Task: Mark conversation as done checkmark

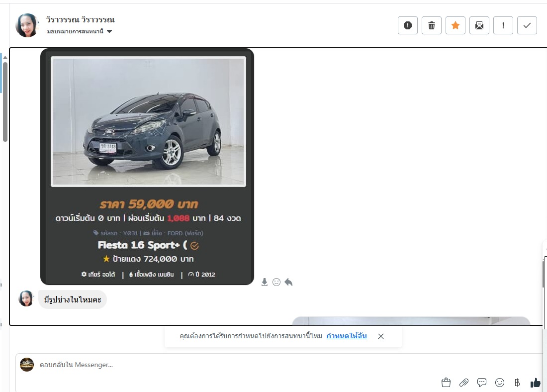Action: pos(527,25)
